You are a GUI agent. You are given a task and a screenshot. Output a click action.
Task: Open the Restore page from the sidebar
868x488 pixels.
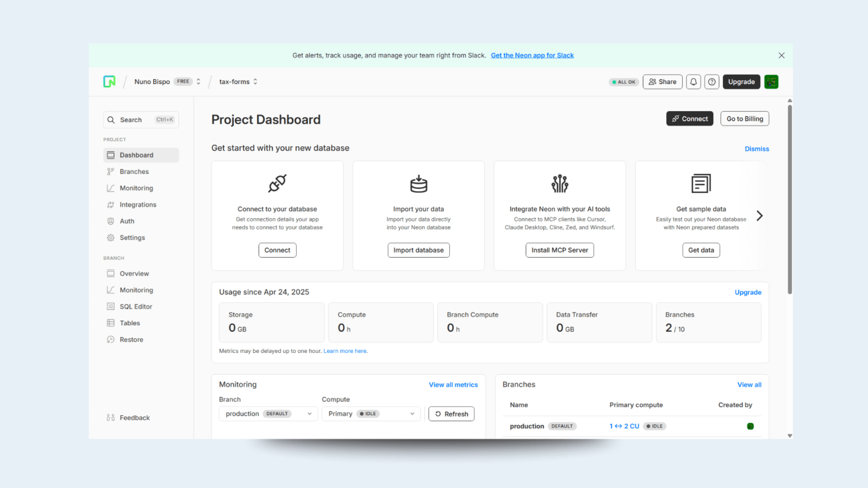[132, 339]
